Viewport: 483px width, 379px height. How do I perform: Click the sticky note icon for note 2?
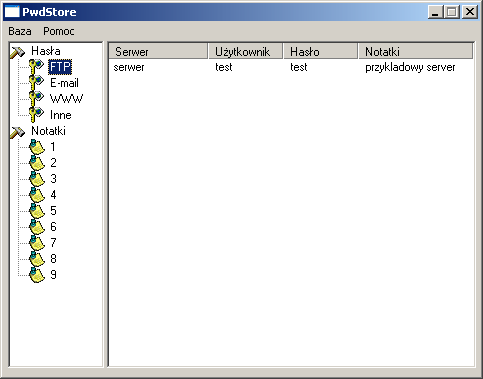[37, 163]
